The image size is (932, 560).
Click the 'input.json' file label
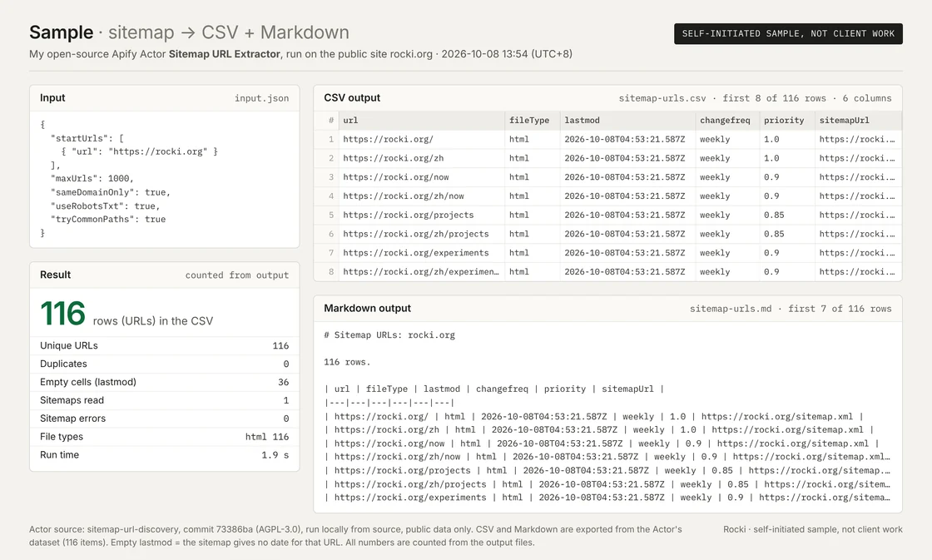tap(261, 98)
